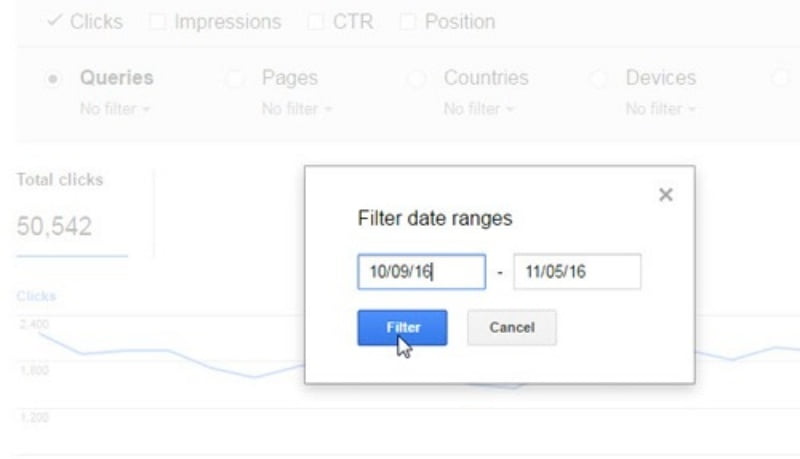Open the No filter dropdown under Pages

click(292, 105)
